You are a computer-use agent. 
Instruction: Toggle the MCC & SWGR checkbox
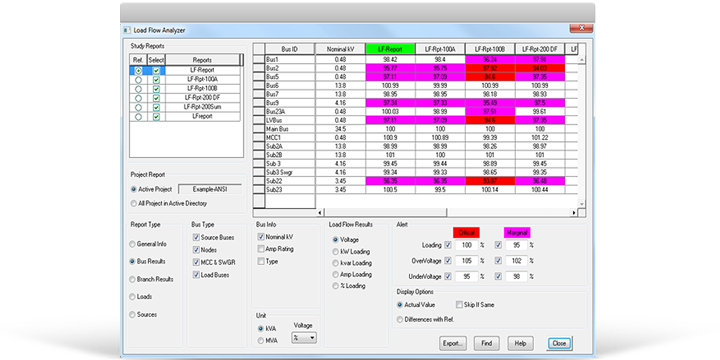tap(196, 263)
